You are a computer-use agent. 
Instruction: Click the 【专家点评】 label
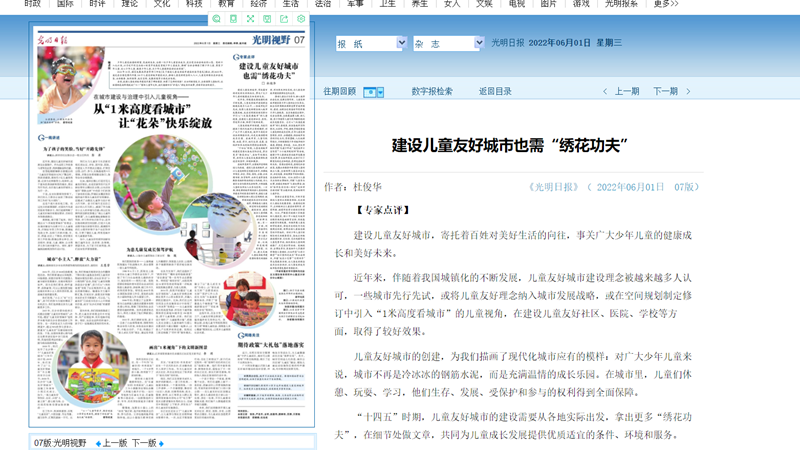point(383,210)
